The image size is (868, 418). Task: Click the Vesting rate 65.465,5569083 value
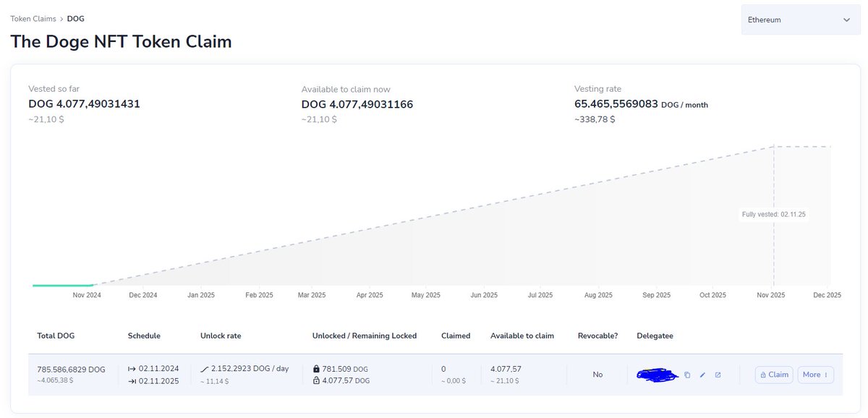616,104
